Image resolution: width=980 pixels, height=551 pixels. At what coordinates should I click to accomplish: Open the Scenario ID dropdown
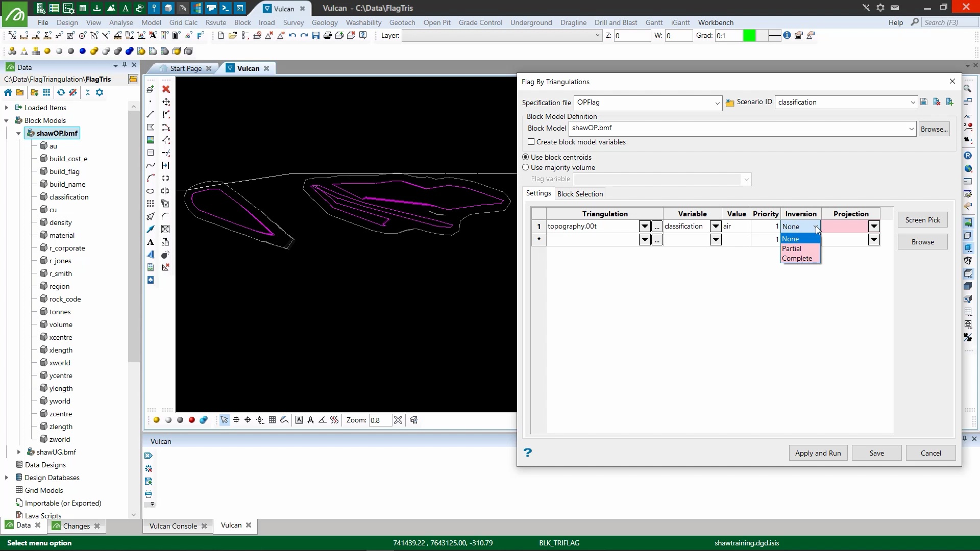(913, 103)
